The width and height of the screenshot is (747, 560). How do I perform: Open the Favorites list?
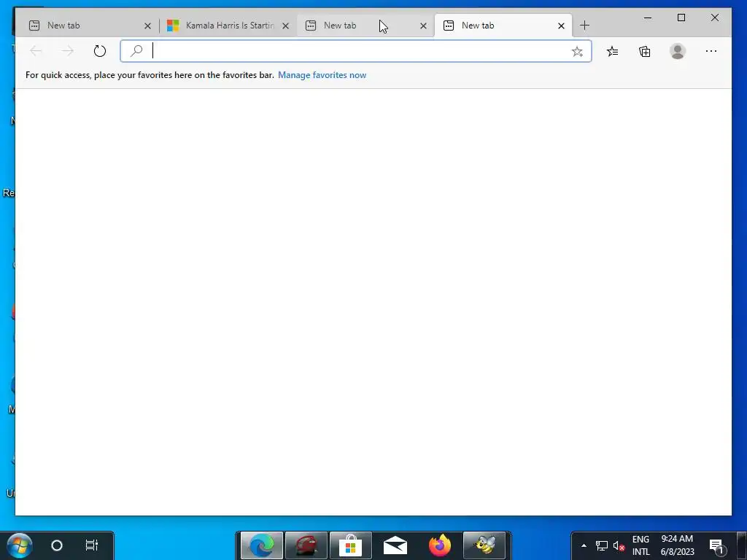(613, 51)
